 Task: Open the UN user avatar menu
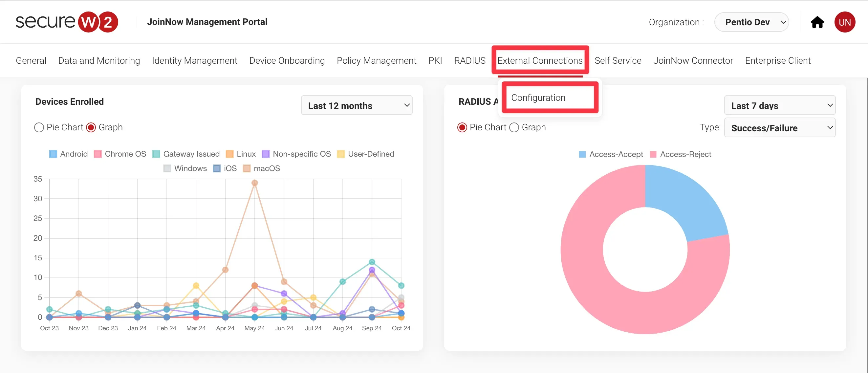844,22
